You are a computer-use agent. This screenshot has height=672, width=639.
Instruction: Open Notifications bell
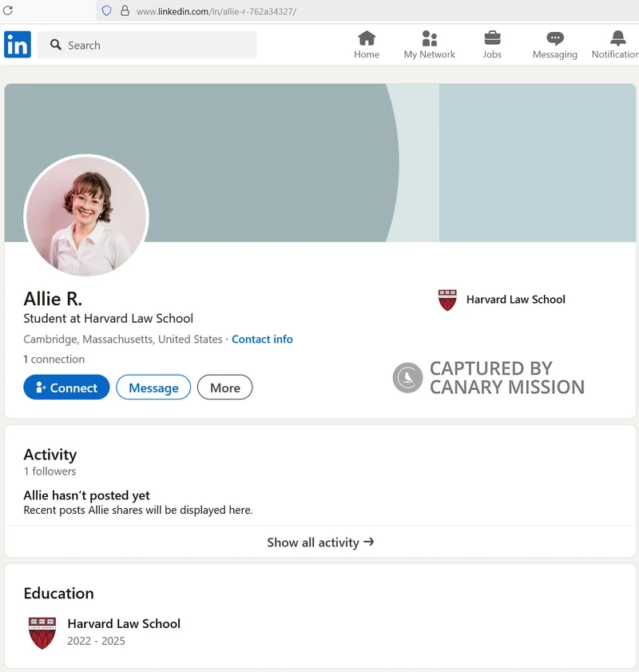coord(616,45)
